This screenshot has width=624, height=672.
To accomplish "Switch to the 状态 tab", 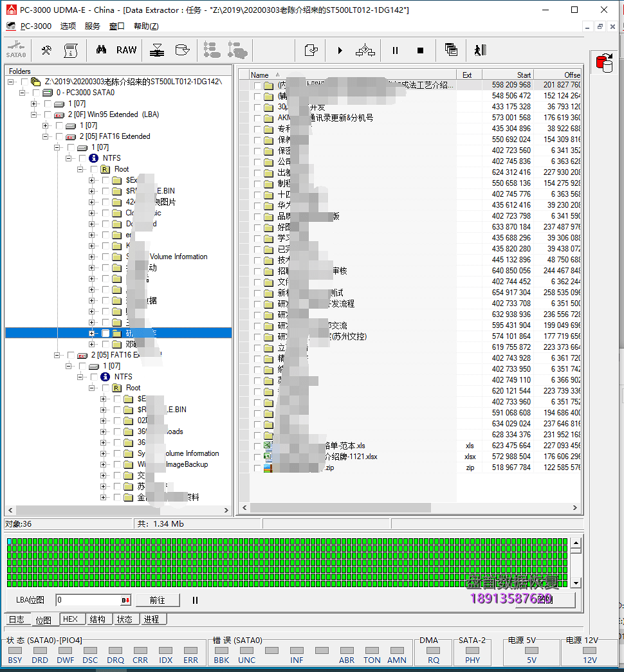I will [x=125, y=619].
